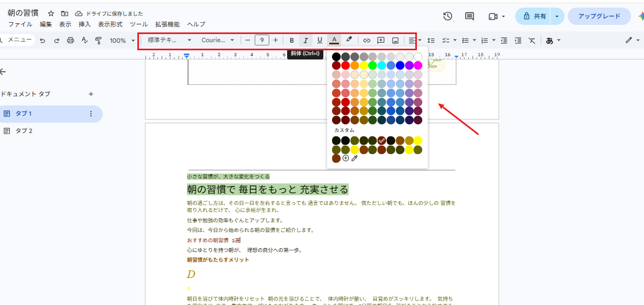Open the input tools あ menu

(553, 40)
